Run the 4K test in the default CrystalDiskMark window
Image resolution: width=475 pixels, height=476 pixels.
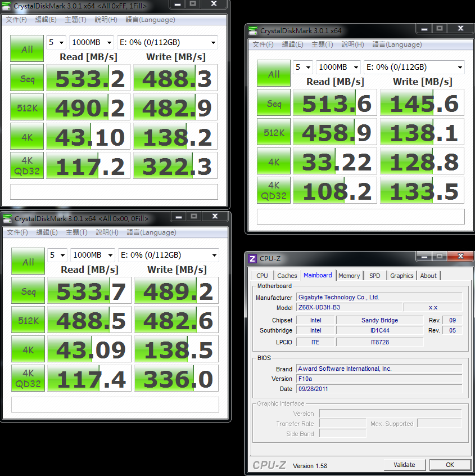pos(274,161)
